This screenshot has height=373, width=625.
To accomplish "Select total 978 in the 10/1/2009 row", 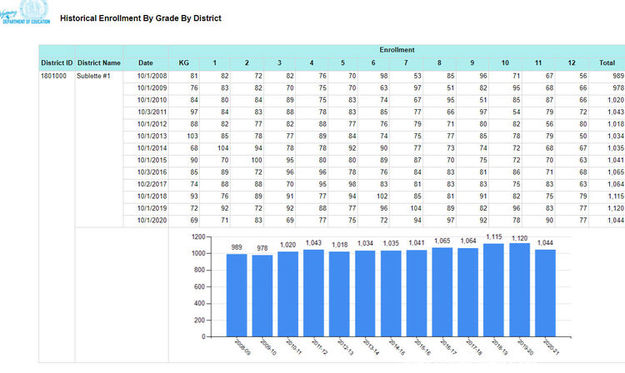I will click(x=618, y=88).
